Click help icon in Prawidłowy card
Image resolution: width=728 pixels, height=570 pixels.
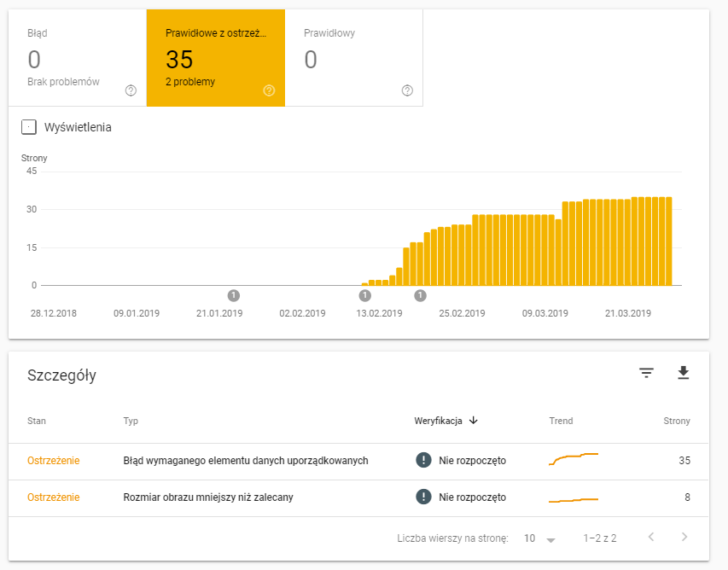click(407, 90)
